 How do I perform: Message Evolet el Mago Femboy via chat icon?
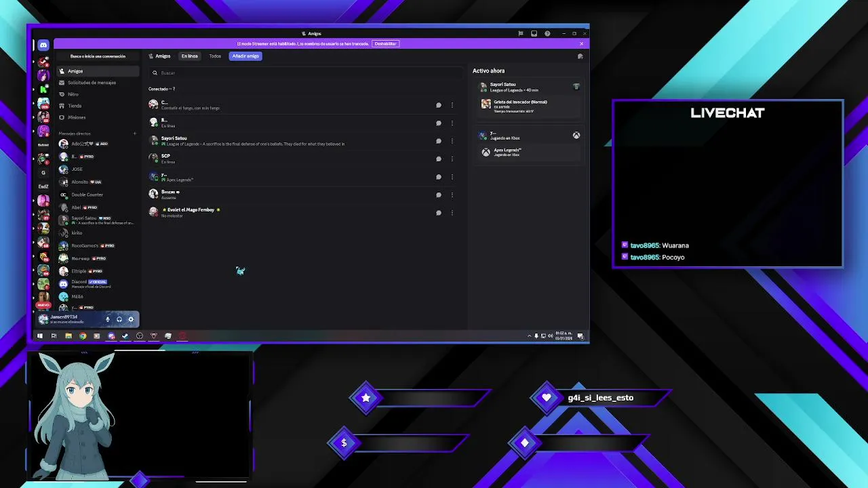point(439,213)
